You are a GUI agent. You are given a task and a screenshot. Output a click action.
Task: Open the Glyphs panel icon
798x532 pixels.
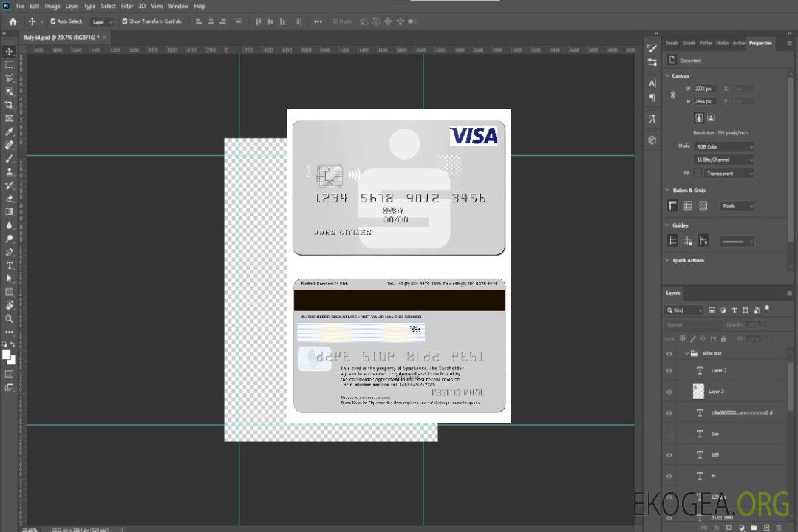point(652,119)
